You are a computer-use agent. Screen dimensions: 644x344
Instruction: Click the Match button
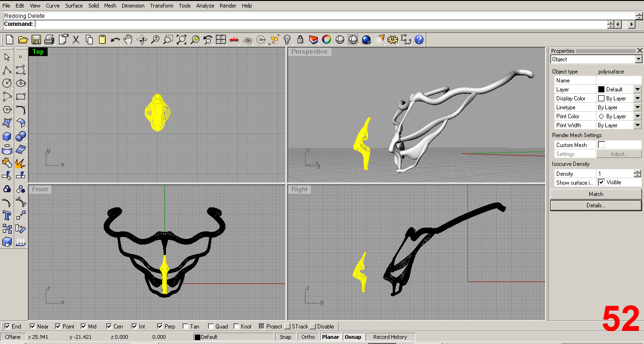596,194
